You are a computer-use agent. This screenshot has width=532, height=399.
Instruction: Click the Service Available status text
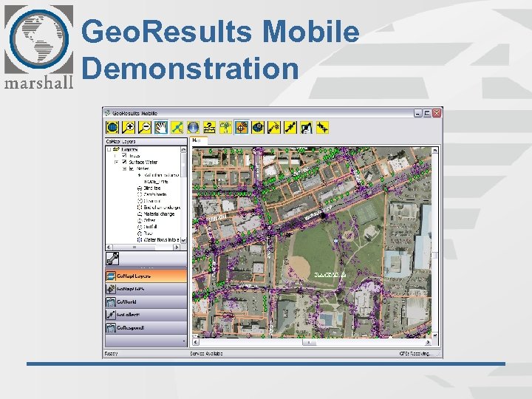(x=206, y=353)
